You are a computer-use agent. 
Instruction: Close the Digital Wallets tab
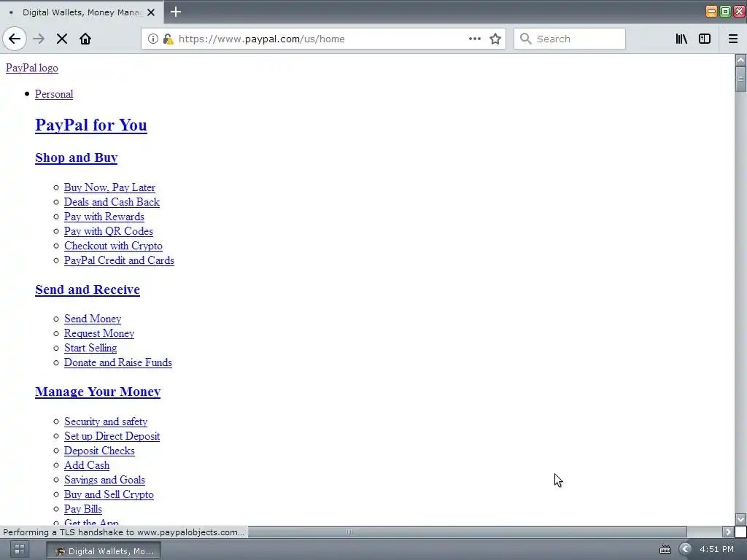point(151,12)
